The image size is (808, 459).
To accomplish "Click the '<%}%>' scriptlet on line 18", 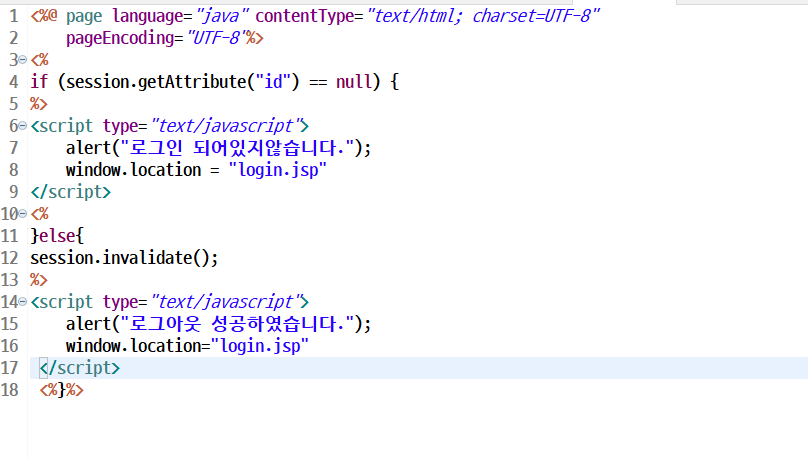I will (61, 389).
